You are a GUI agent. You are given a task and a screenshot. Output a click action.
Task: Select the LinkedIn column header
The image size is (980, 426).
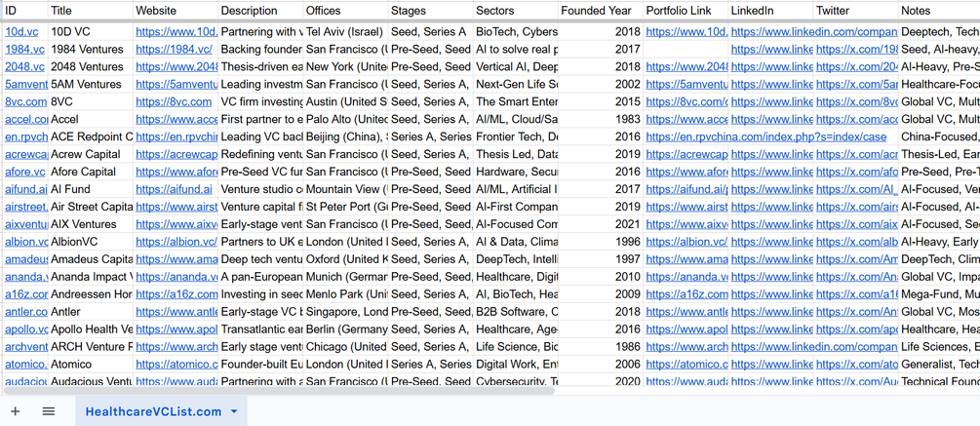[x=770, y=11]
